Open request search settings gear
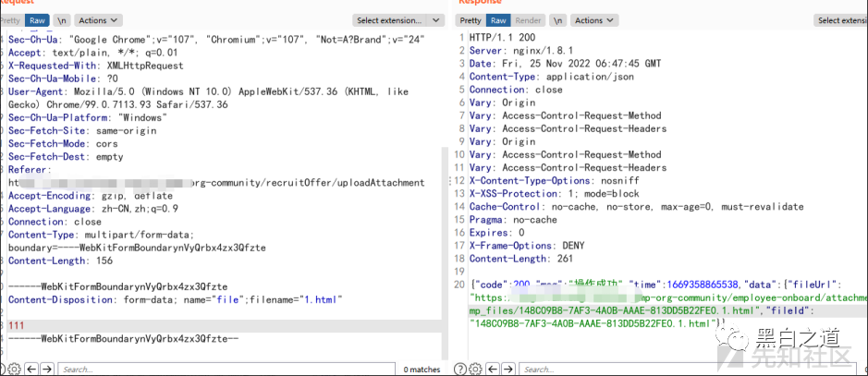868x376 pixels. pos(14,370)
